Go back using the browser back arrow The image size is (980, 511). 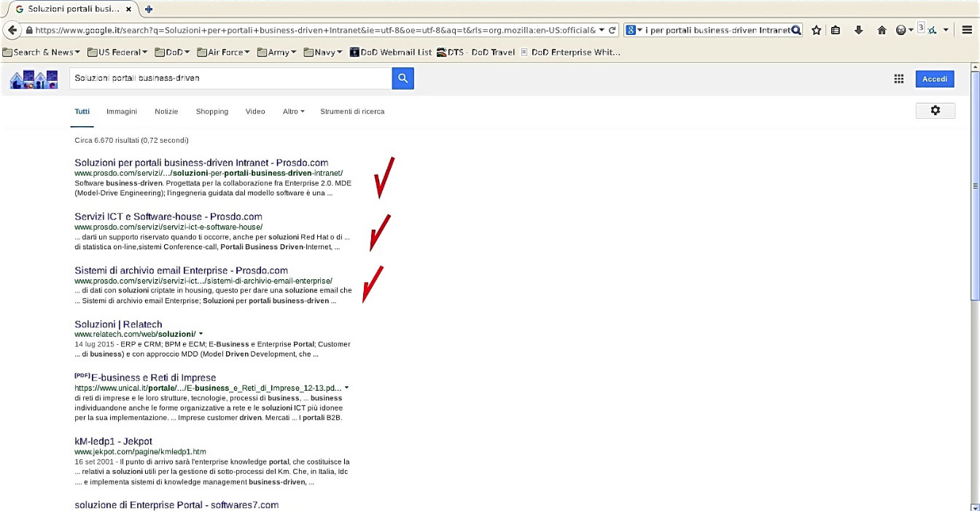(12, 30)
